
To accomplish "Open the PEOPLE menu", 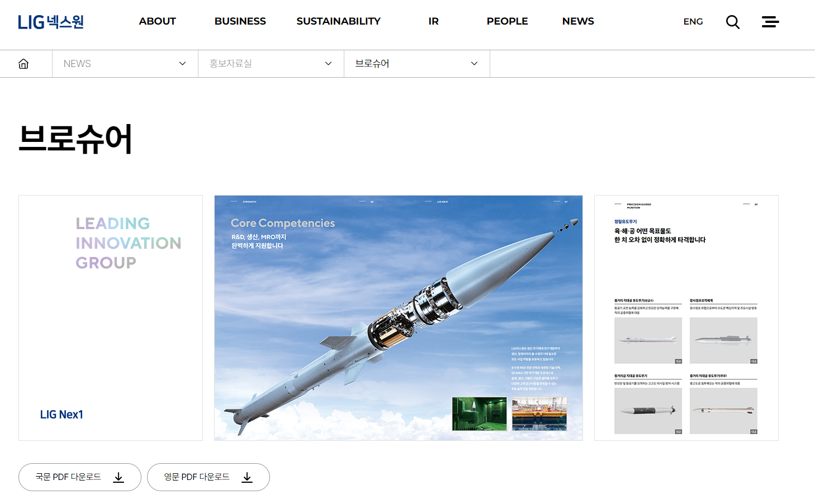I will [x=507, y=21].
